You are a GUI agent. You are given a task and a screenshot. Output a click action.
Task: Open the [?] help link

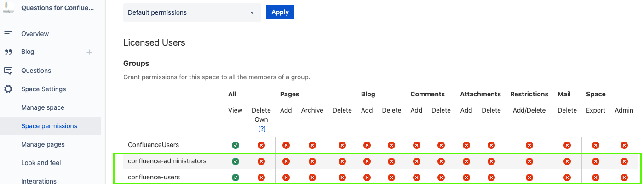[x=262, y=129]
